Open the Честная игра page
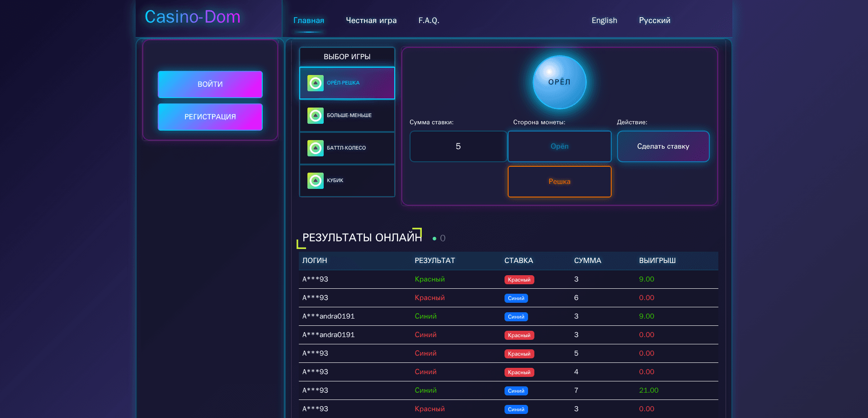Screen dimensions: 868x418 tap(371, 20)
